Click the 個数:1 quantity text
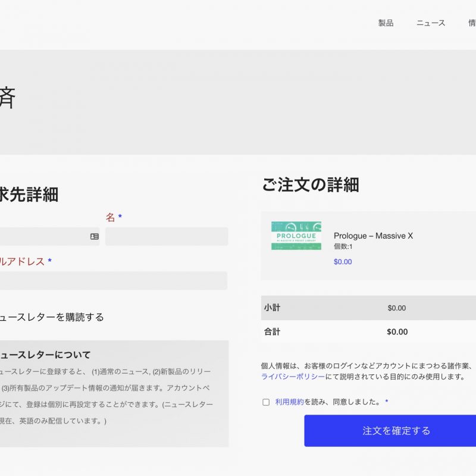Screen dimensions: 476x476 point(343,247)
